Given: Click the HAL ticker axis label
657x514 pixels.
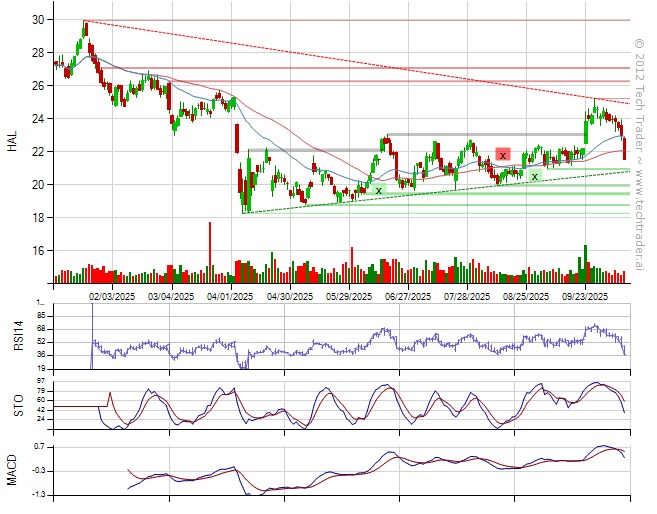Looking at the screenshot, I should (12, 143).
